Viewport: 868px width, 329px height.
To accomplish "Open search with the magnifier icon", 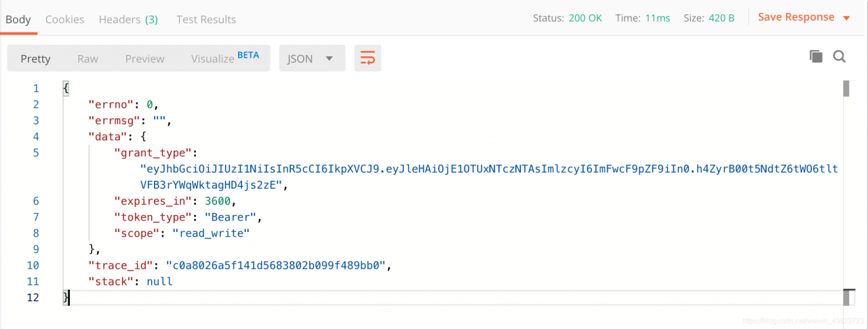I will point(840,57).
